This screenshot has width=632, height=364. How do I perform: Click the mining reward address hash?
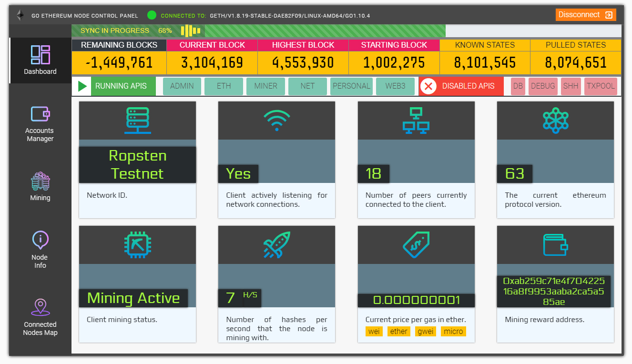pos(554,292)
